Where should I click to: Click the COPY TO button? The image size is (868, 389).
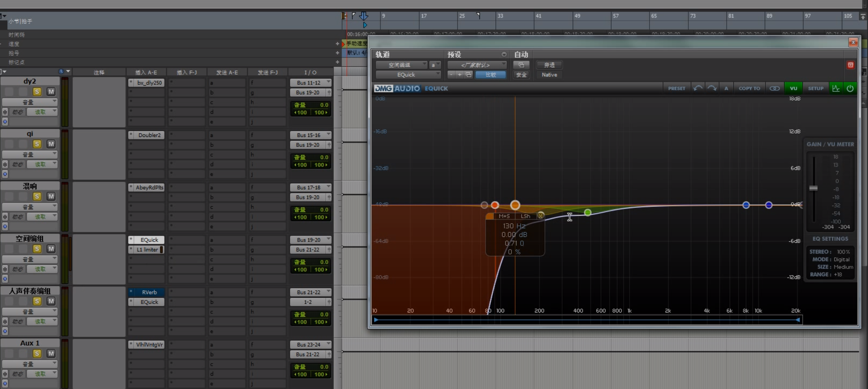(x=749, y=88)
